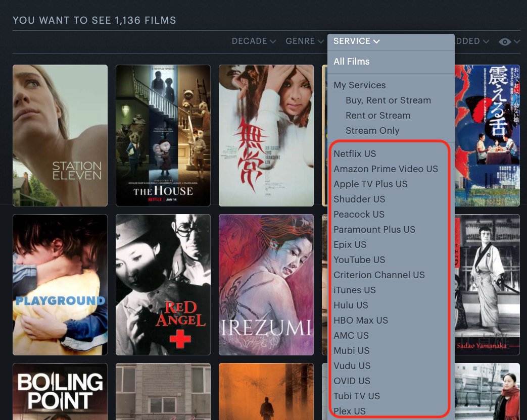Viewport: 527px width, 420px height.
Task: Open the grey building poster in bottom row
Action: (163, 391)
